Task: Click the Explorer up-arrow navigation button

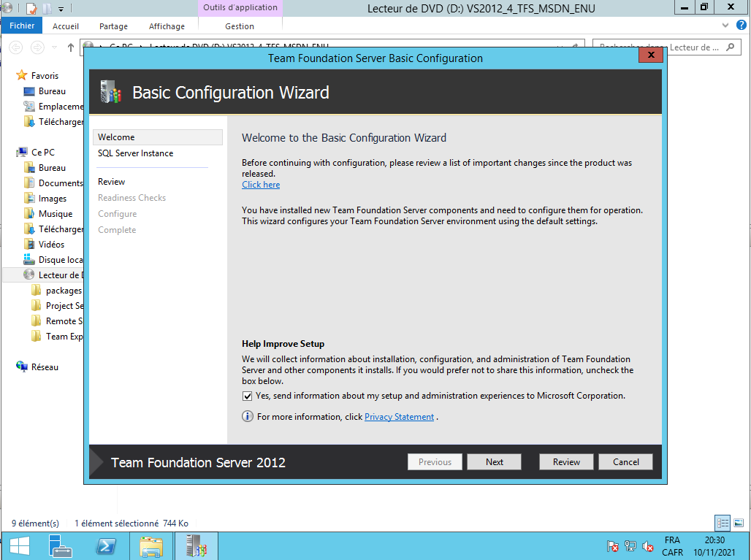Action: tap(71, 47)
